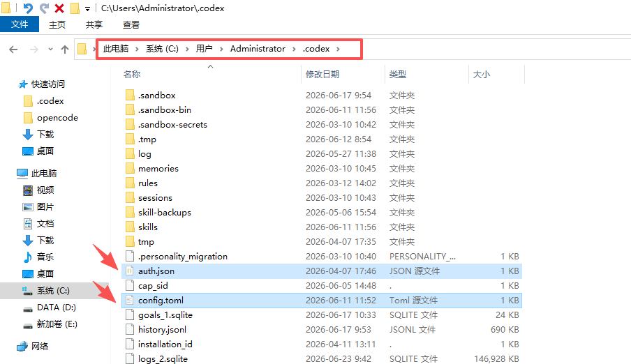Open .codex under quick access
The image size is (631, 364).
click(50, 101)
